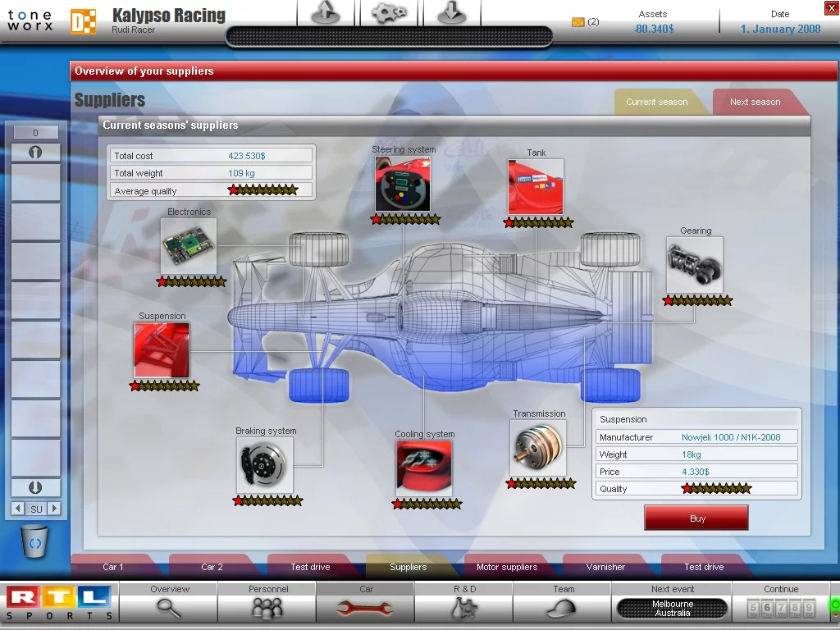Click the Melbourne Australia next event button

672,609
